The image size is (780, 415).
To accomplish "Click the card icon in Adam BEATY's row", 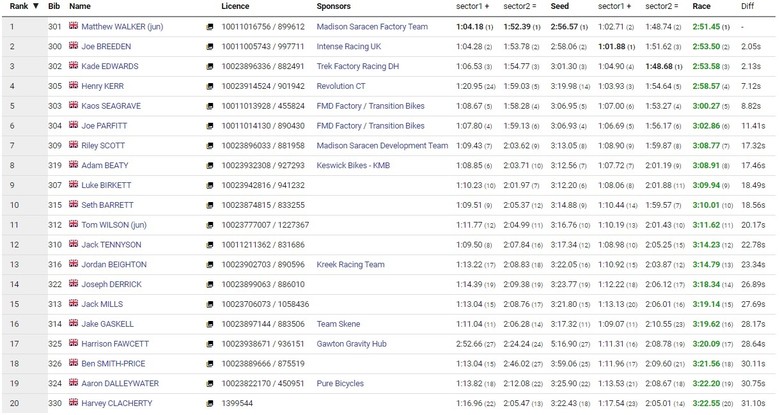I will point(210,165).
